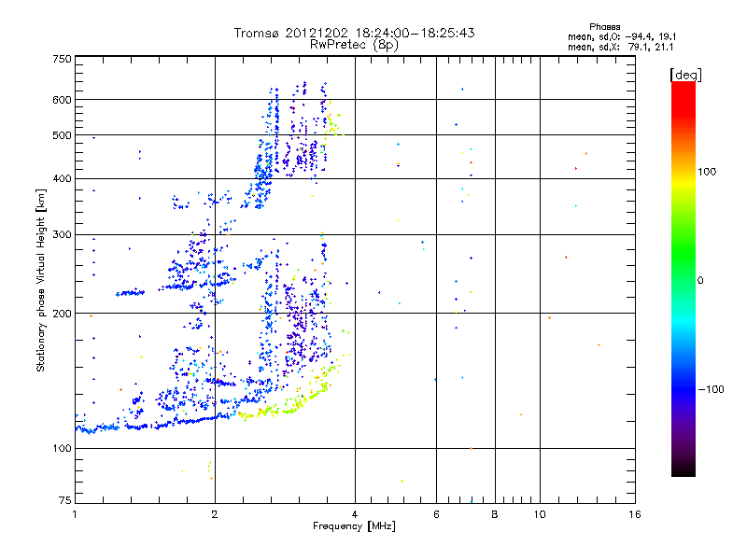Image resolution: width=747 pixels, height=560 pixels.
Task: Select the "mean, sd,X: 79.1, 21.1" text
Action: [x=621, y=47]
